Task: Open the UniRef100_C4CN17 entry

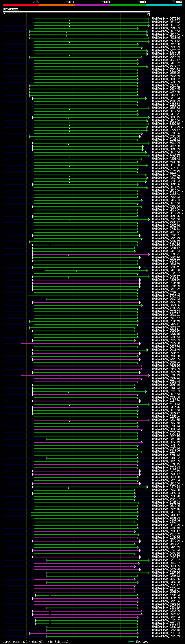Action: point(166,95)
